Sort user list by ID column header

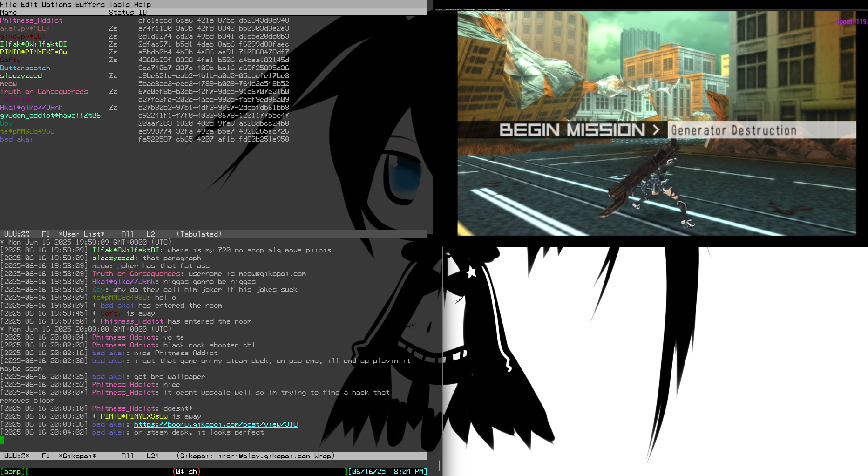coord(142,13)
